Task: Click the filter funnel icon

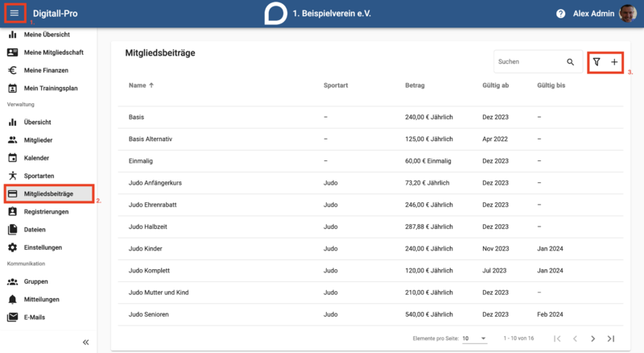Action: 597,62
